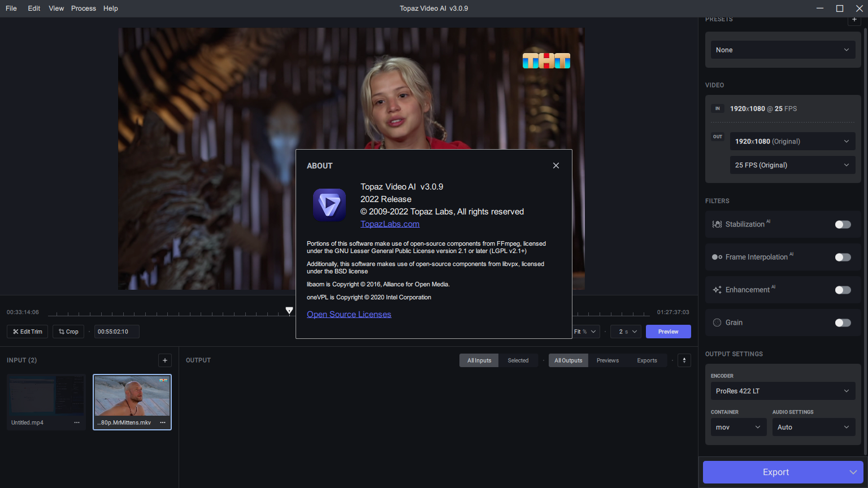Viewport: 868px width, 488px height.
Task: Open the Open Source Licenses link
Action: click(x=349, y=315)
